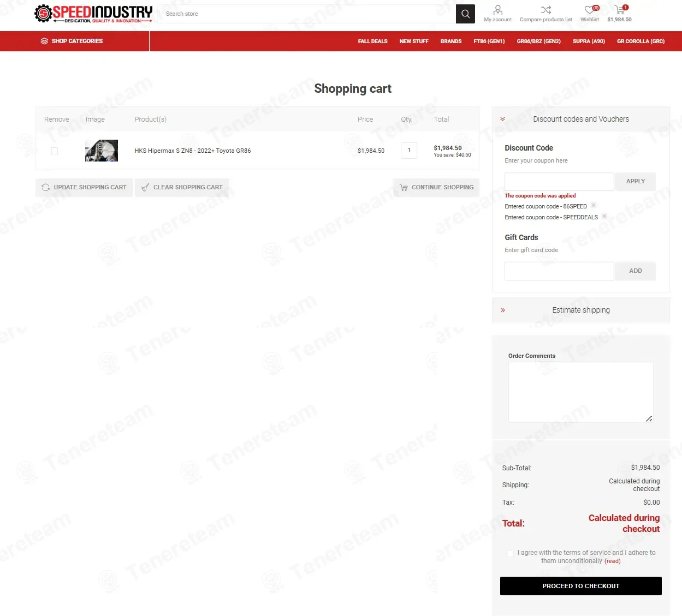The height and width of the screenshot is (616, 682).
Task: Open the shopping cart icon in header
Action: pos(620,9)
